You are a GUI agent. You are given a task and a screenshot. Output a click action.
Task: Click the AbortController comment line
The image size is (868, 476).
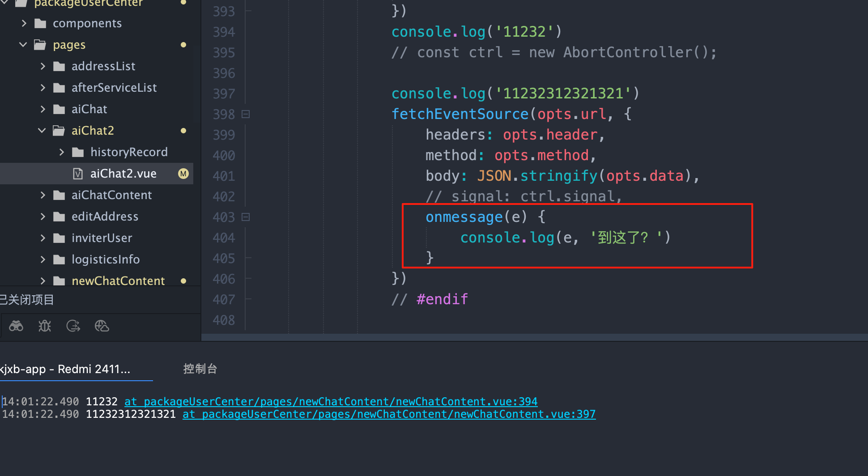[554, 52]
